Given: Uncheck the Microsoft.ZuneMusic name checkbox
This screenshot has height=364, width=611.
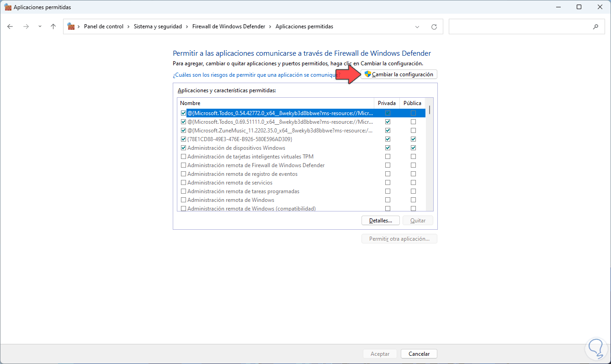Looking at the screenshot, I should 184,131.
